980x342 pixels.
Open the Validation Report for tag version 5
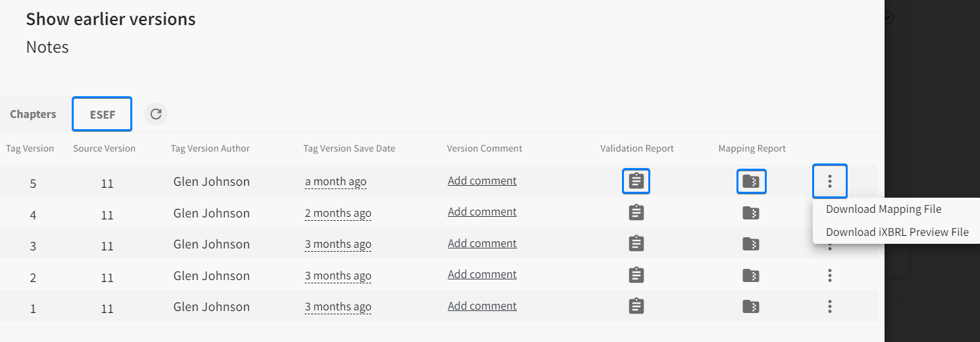pyautogui.click(x=636, y=181)
